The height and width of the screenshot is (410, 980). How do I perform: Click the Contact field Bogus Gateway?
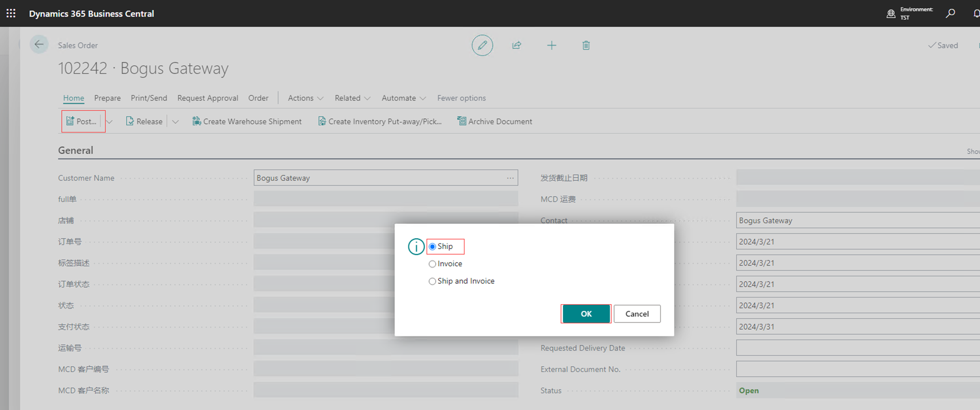858,220
